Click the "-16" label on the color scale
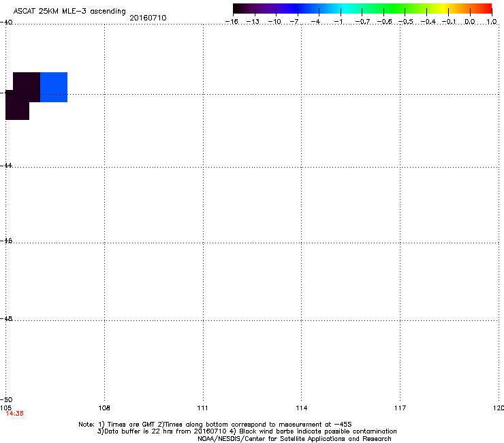Screen dimensions: 504x443 click(x=232, y=22)
